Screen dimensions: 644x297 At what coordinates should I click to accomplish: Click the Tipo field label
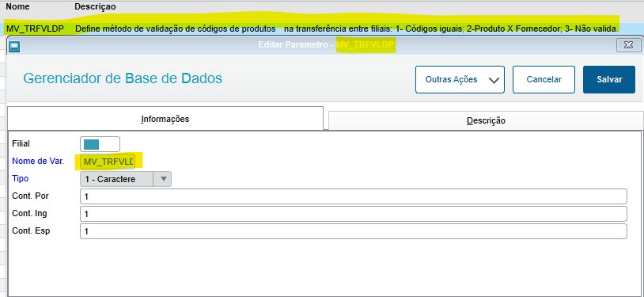click(21, 178)
